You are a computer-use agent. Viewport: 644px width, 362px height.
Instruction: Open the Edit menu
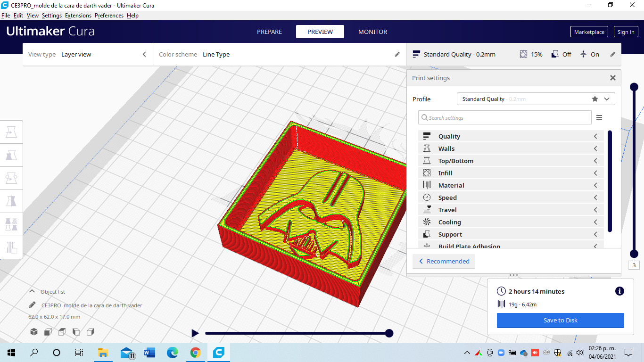point(18,16)
